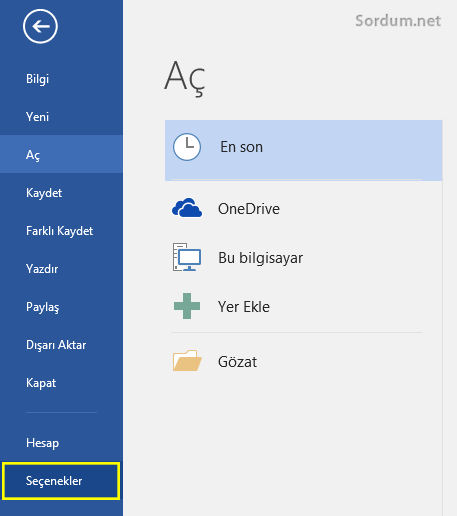Click the back arrow circle icon
This screenshot has height=516, width=457.
(40, 26)
